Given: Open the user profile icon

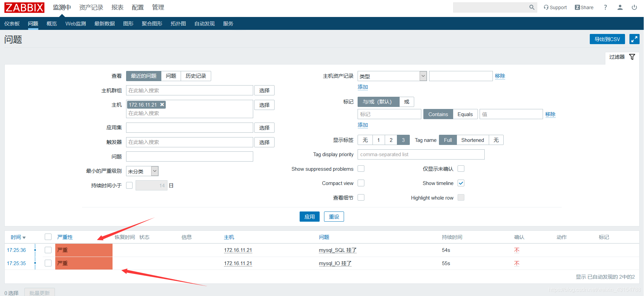Looking at the screenshot, I should point(620,7).
